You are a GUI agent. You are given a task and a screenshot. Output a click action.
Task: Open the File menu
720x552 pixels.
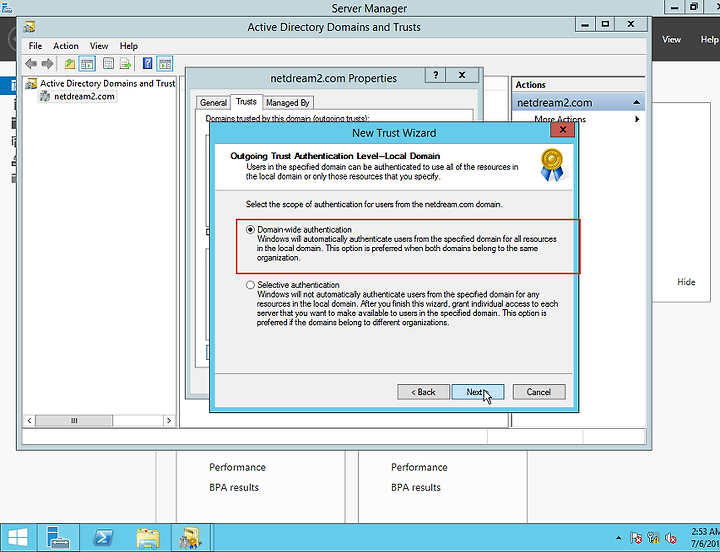click(x=35, y=46)
